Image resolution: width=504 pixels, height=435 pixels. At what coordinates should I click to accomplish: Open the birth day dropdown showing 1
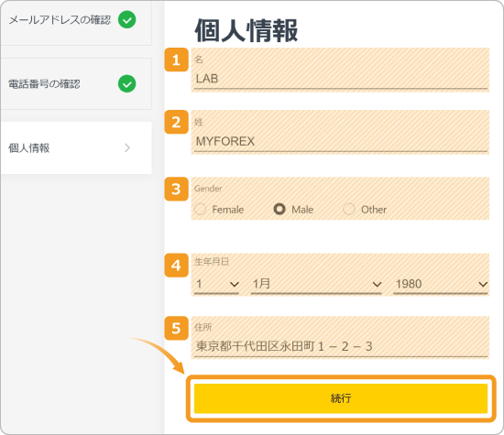[217, 284]
